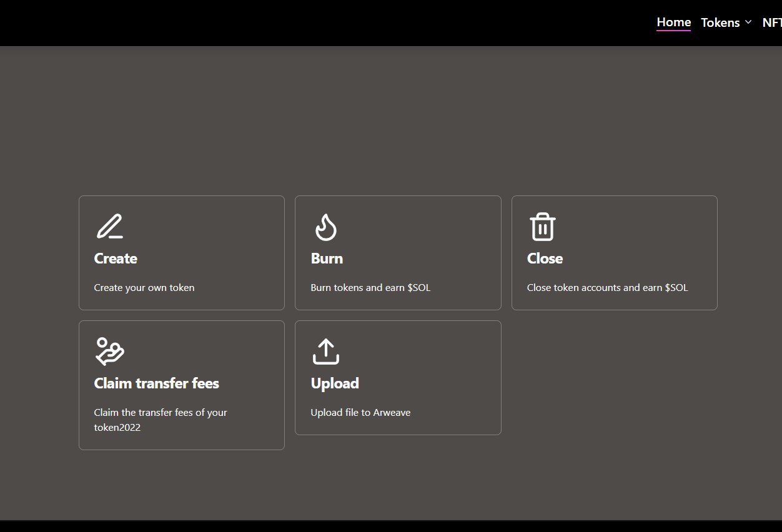Click "Claim the transfer fees of your token2022" text
The width and height of the screenshot is (782, 532).
click(x=161, y=420)
